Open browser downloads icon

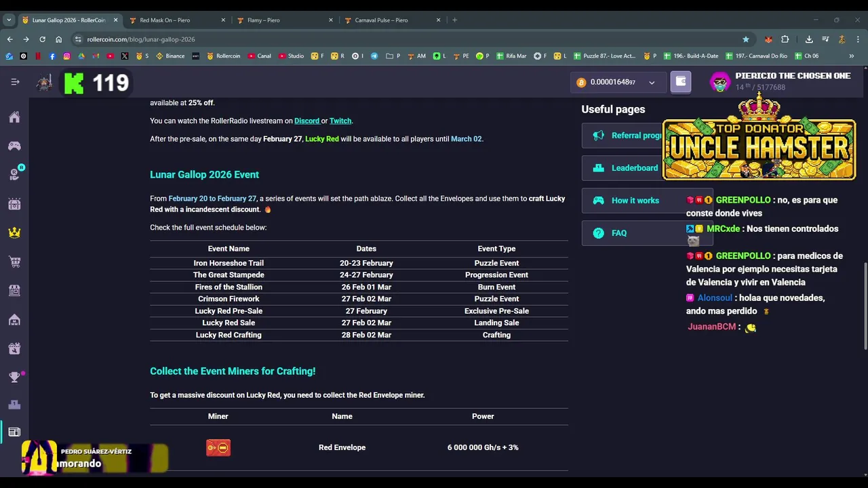click(809, 39)
